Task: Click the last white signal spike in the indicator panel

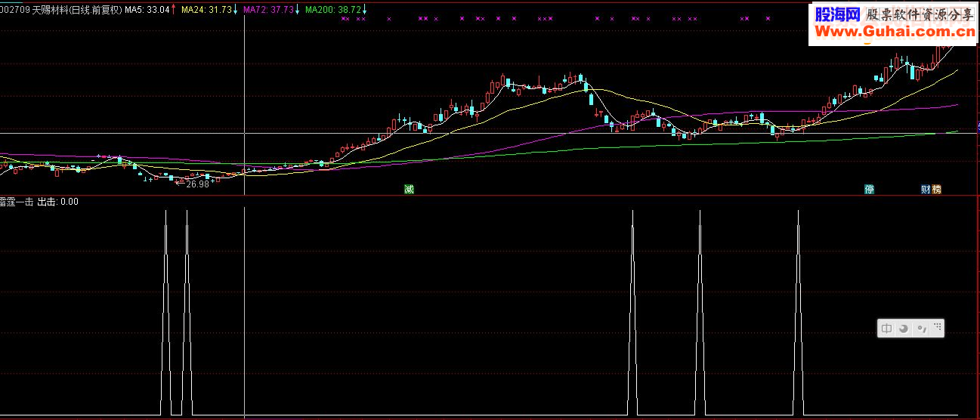Action: [798, 313]
